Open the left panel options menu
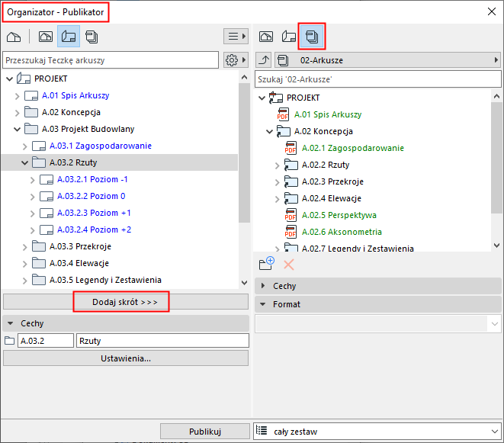The height and width of the screenshot is (443, 504). pos(236,36)
